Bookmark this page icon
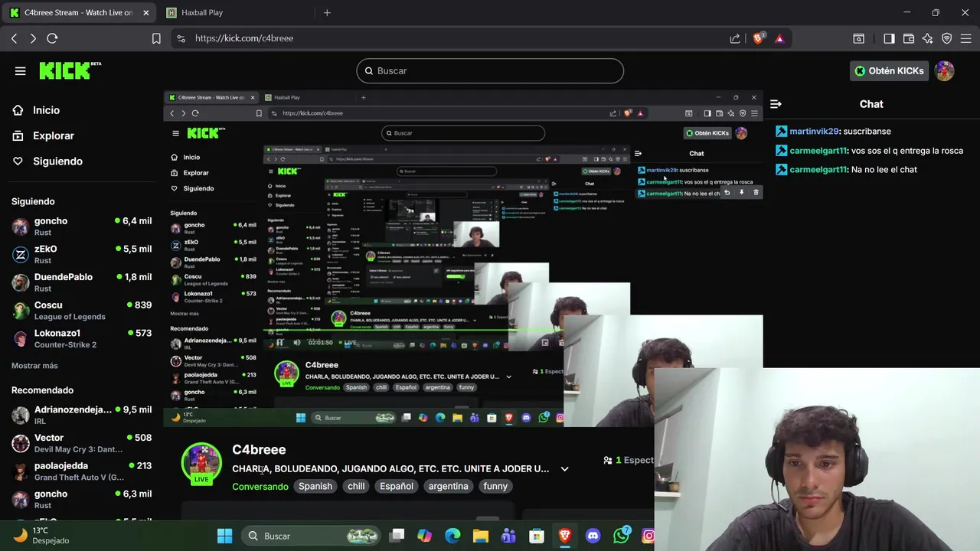 click(156, 38)
